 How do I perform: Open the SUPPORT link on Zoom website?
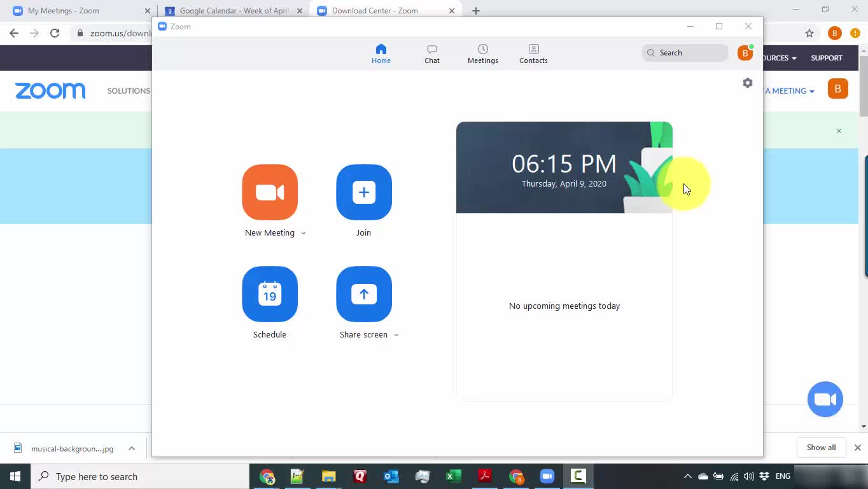tap(826, 58)
